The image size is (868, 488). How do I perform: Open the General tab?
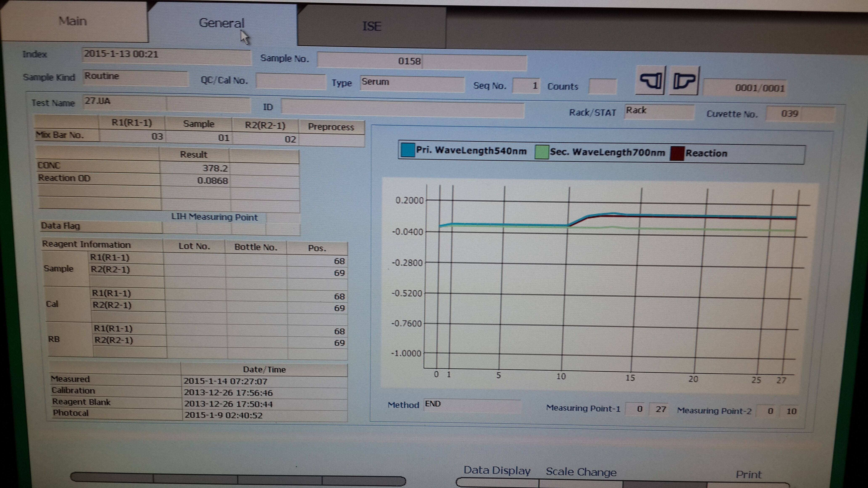[x=222, y=23]
